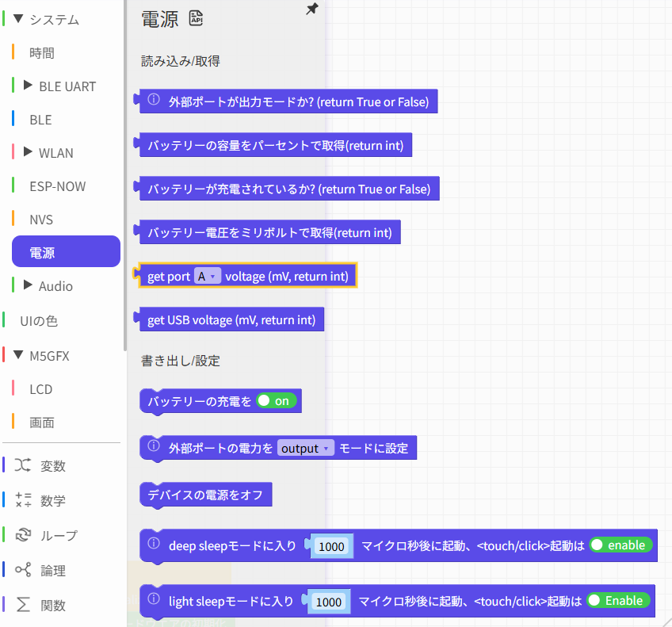Click the get USB voltage block

click(231, 320)
